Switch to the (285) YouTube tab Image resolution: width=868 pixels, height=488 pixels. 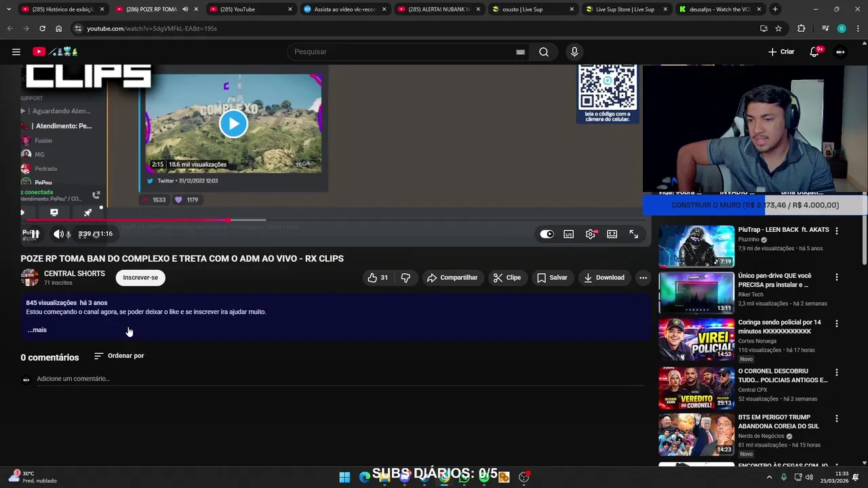[x=251, y=9]
